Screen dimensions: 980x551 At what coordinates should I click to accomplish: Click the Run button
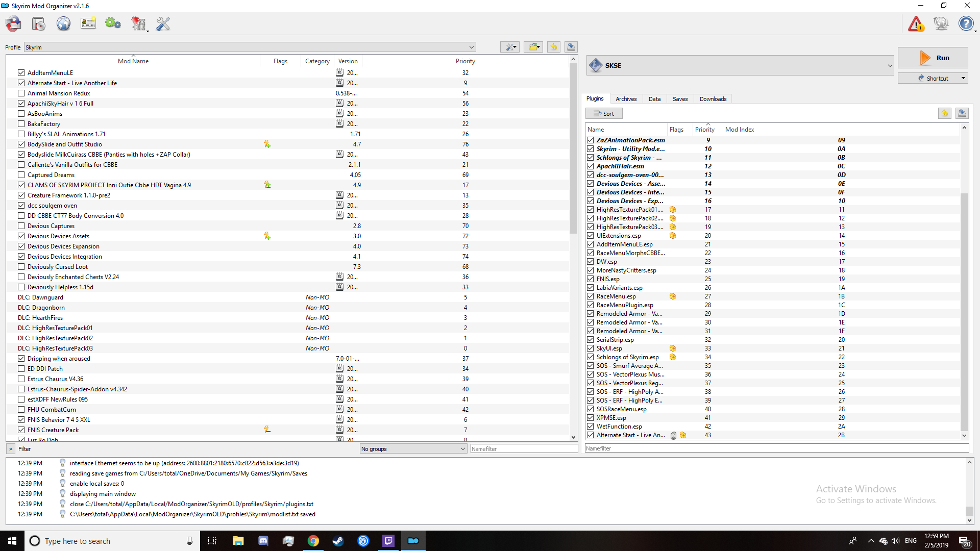933,58
